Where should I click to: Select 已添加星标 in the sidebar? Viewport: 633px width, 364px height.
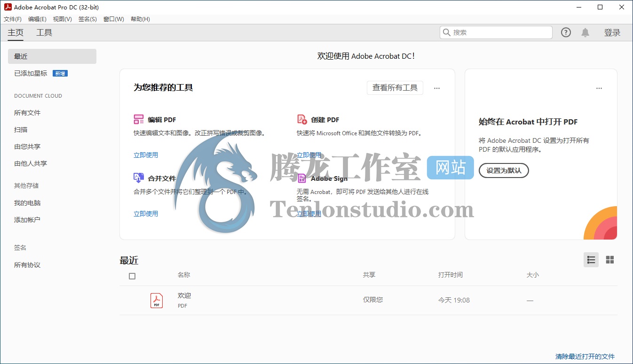pyautogui.click(x=31, y=73)
